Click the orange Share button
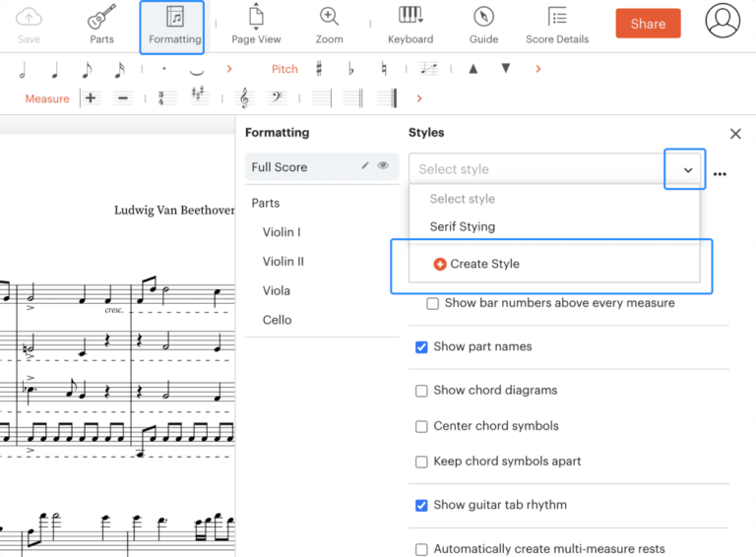The image size is (756, 557). pyautogui.click(x=648, y=24)
